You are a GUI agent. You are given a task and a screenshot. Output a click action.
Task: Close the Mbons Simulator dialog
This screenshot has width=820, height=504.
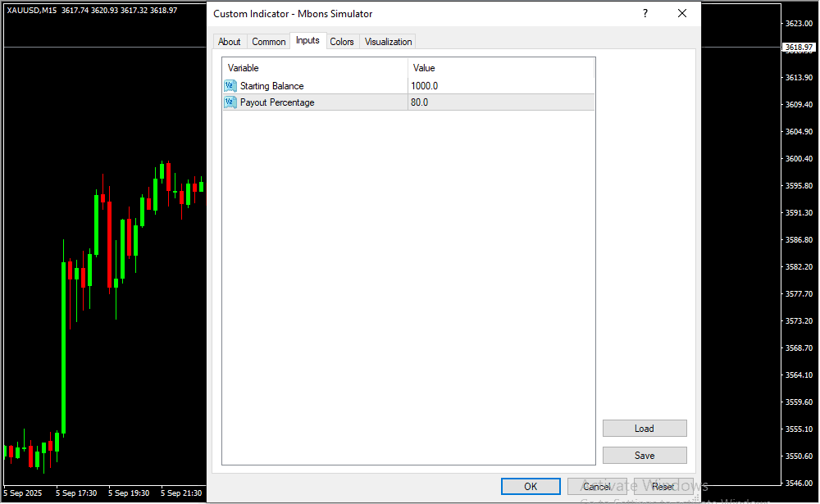pos(681,14)
